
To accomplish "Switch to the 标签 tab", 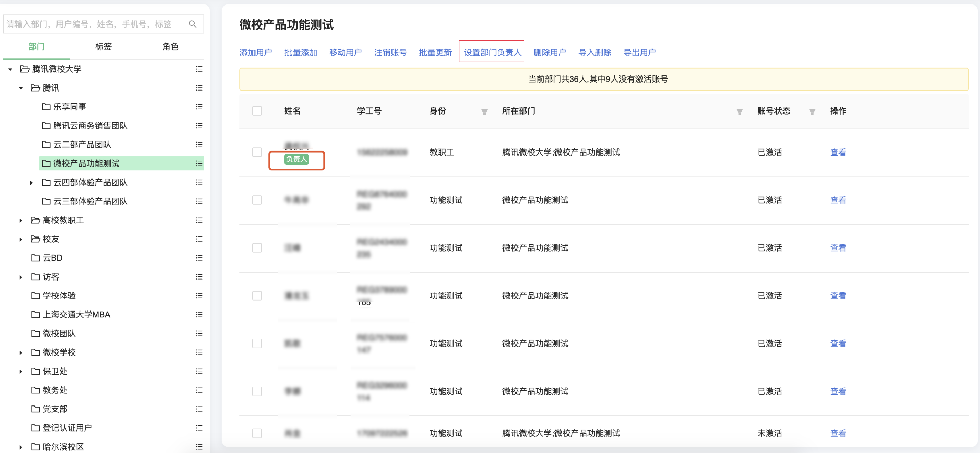I will pos(104,47).
